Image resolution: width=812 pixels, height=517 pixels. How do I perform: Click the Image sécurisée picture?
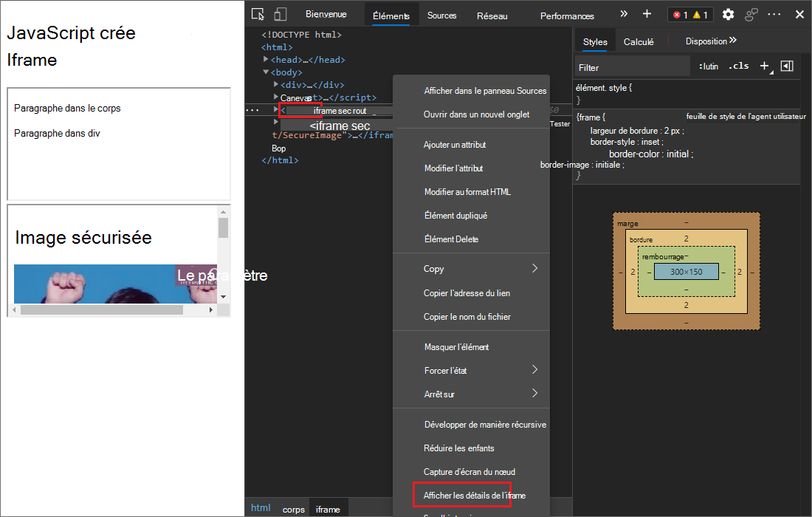(x=115, y=284)
